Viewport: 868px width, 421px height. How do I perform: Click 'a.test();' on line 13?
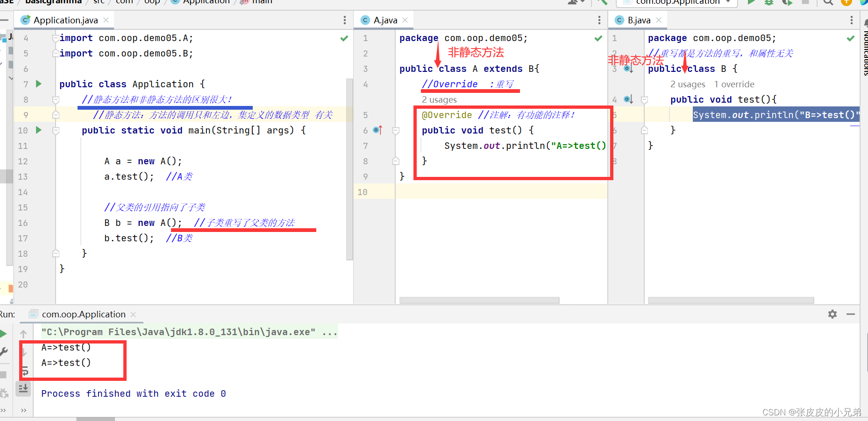[x=129, y=176]
